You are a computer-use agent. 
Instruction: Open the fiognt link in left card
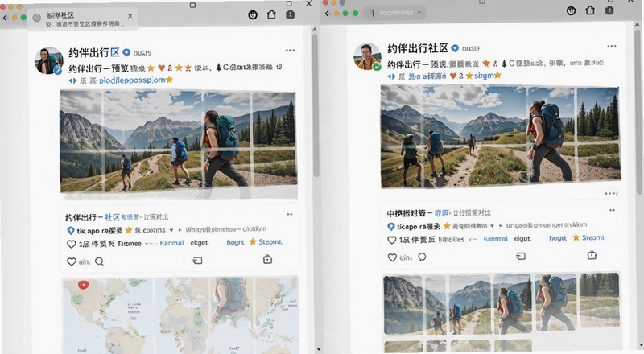pos(235,243)
